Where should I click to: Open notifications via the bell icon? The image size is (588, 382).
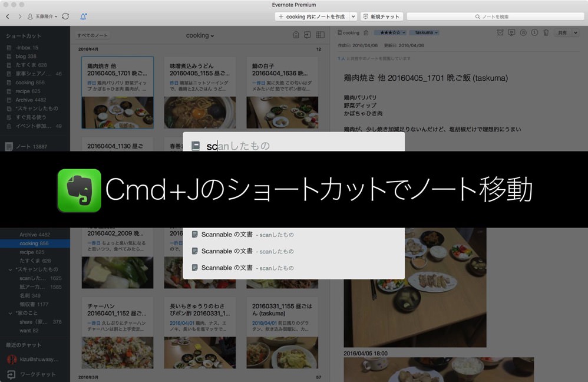pyautogui.click(x=84, y=17)
